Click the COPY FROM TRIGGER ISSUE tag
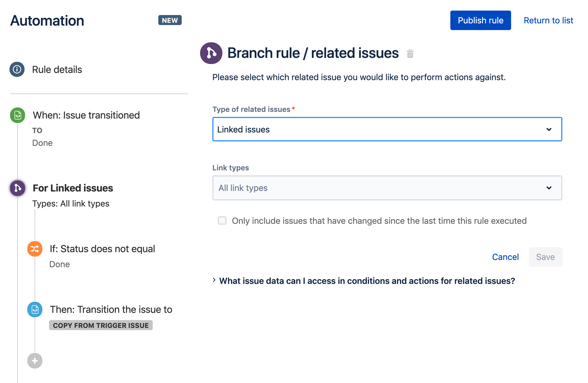Image resolution: width=588 pixels, height=383 pixels. coord(101,325)
